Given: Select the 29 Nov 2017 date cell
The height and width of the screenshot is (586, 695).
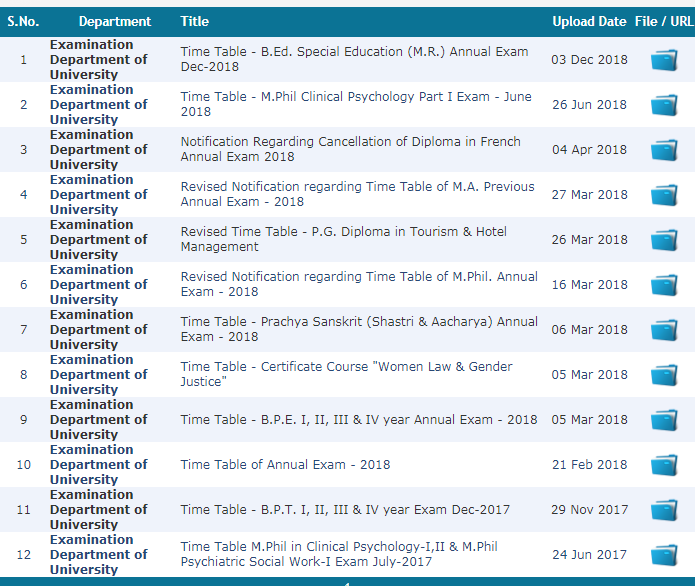Looking at the screenshot, I should click(x=589, y=510).
